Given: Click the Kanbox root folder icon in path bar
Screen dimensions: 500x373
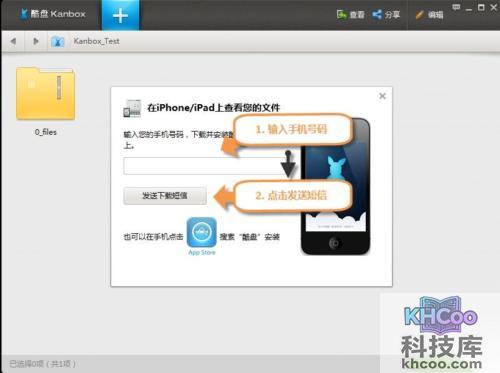Looking at the screenshot, I should pyautogui.click(x=57, y=41).
